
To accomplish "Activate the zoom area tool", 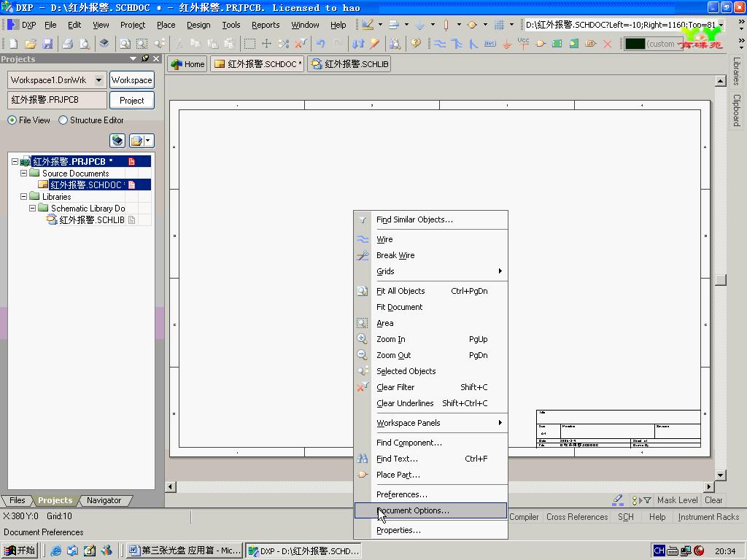I will point(142,44).
